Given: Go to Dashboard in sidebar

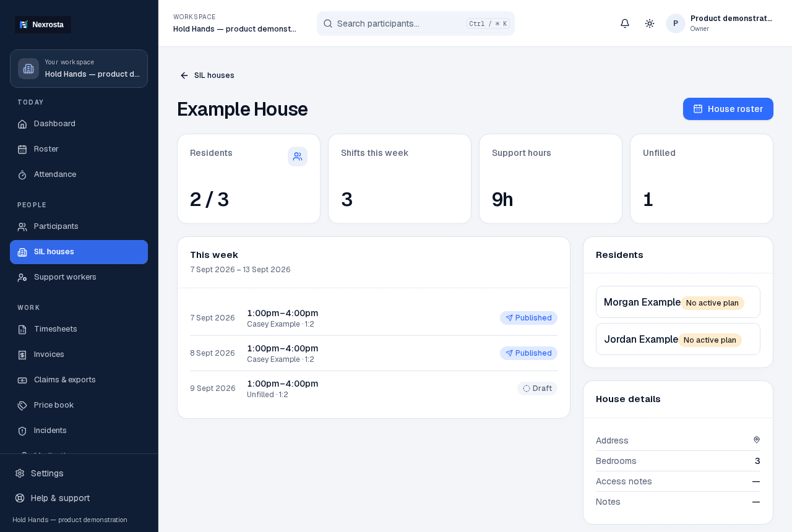Looking at the screenshot, I should pos(79,124).
